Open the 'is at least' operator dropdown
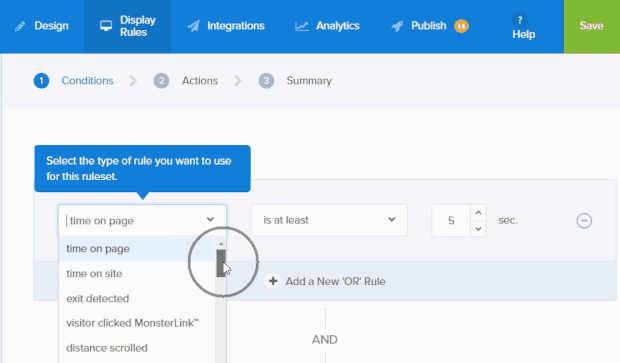 click(x=329, y=220)
